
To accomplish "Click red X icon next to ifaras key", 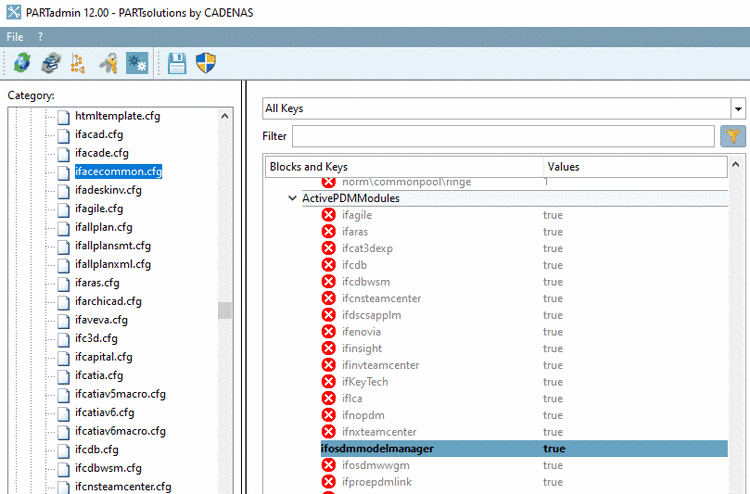I will [x=329, y=231].
